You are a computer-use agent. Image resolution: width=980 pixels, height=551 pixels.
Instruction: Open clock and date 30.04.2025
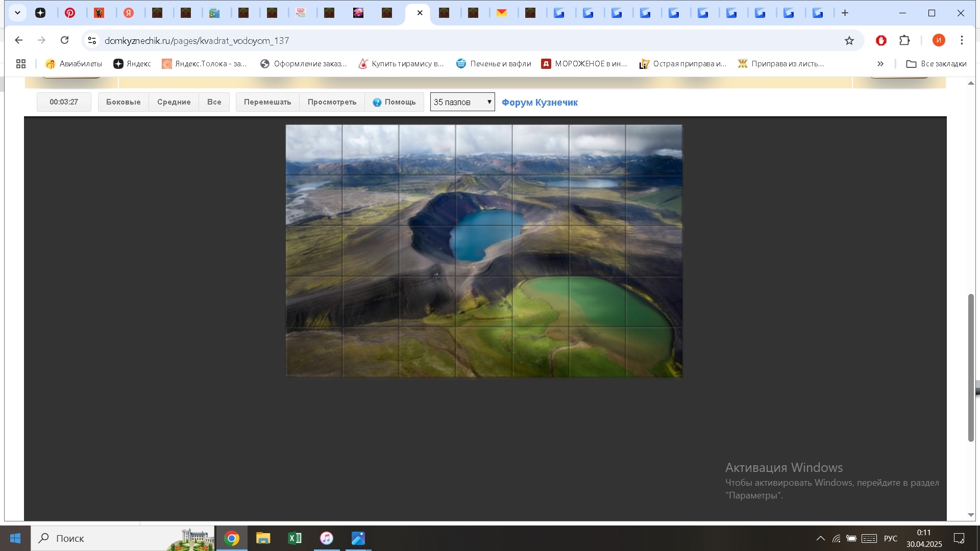coord(924,538)
